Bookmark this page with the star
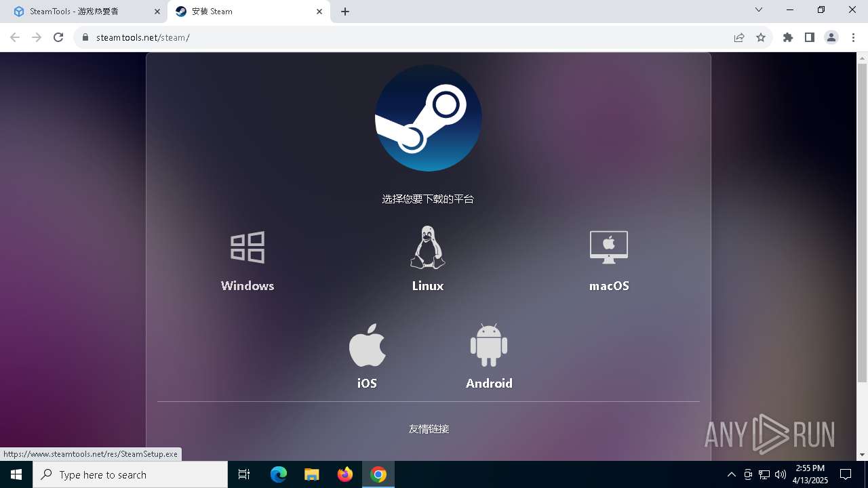This screenshot has width=868, height=488. click(761, 37)
